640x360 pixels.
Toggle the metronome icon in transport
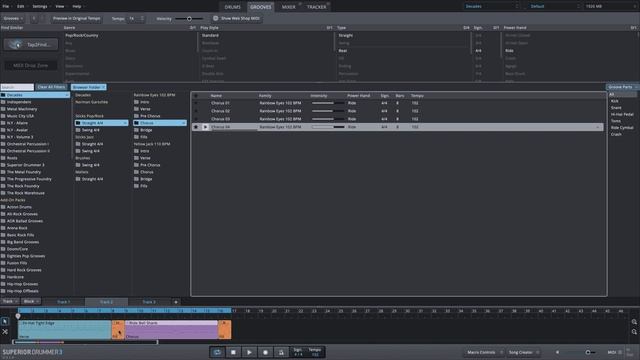click(281, 352)
